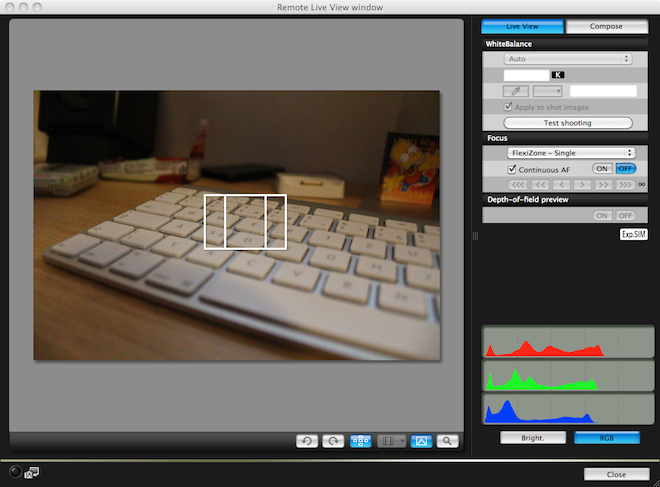Click the Exp.SIM indicator
This screenshot has width=660, height=487.
633,234
